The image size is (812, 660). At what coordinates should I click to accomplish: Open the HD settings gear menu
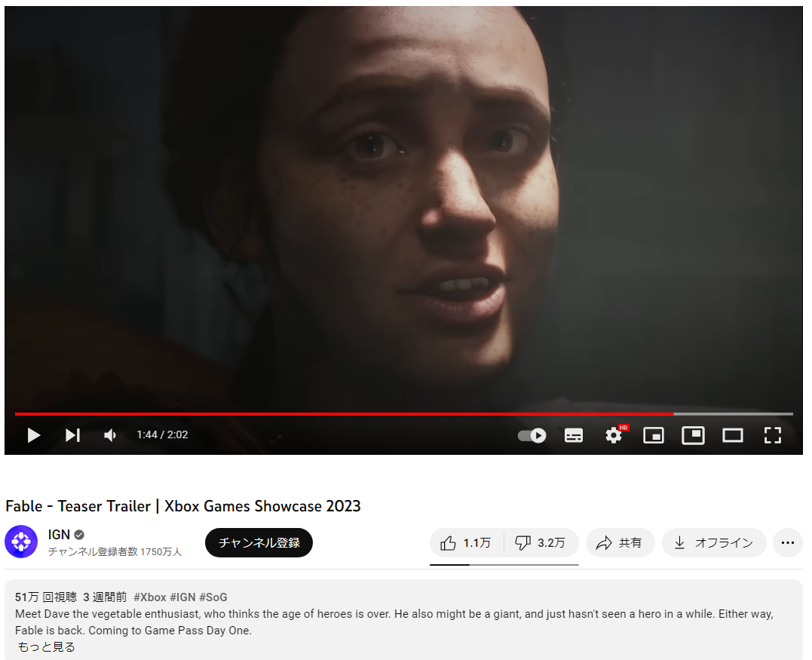pyautogui.click(x=614, y=434)
